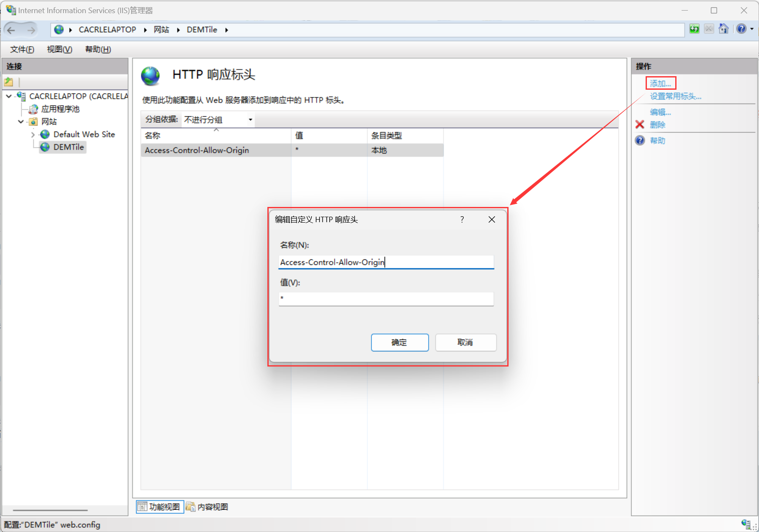Sort by 条目类型 column header

(405, 136)
